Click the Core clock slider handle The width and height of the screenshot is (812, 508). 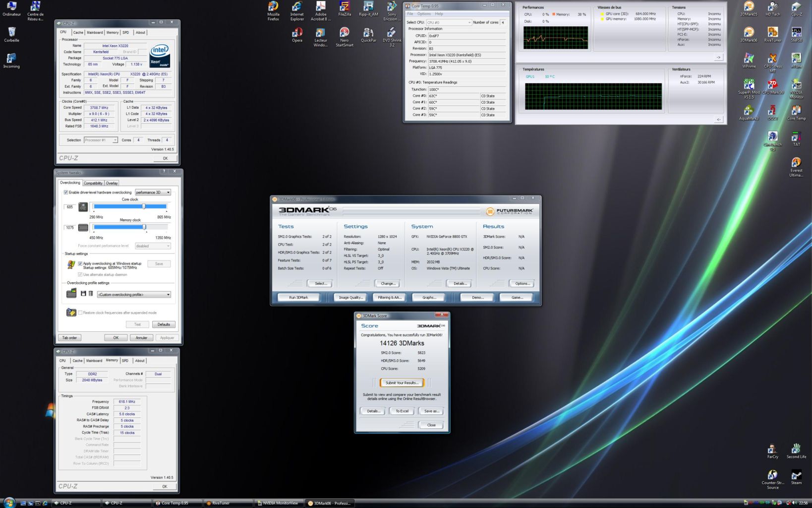[x=144, y=206]
